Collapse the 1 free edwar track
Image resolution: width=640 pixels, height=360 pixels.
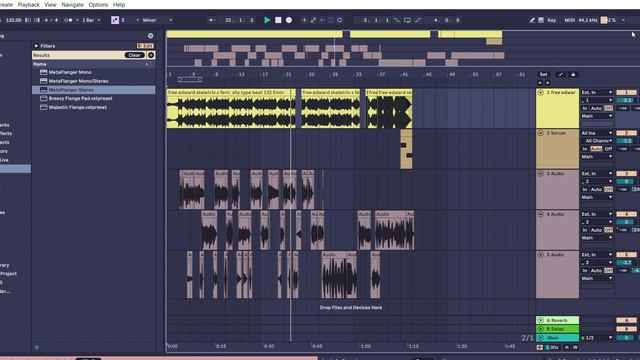tap(540, 93)
